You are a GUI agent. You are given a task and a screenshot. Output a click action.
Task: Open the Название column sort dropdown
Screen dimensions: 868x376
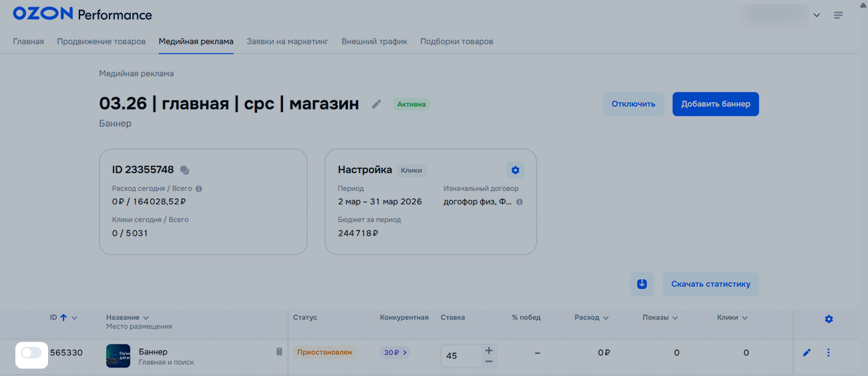point(146,318)
